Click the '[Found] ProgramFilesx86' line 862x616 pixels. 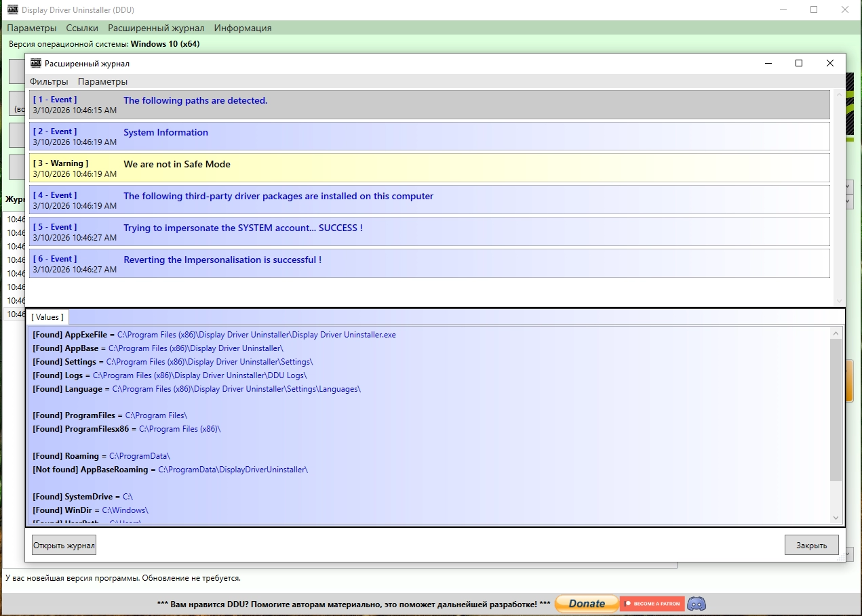tap(127, 429)
